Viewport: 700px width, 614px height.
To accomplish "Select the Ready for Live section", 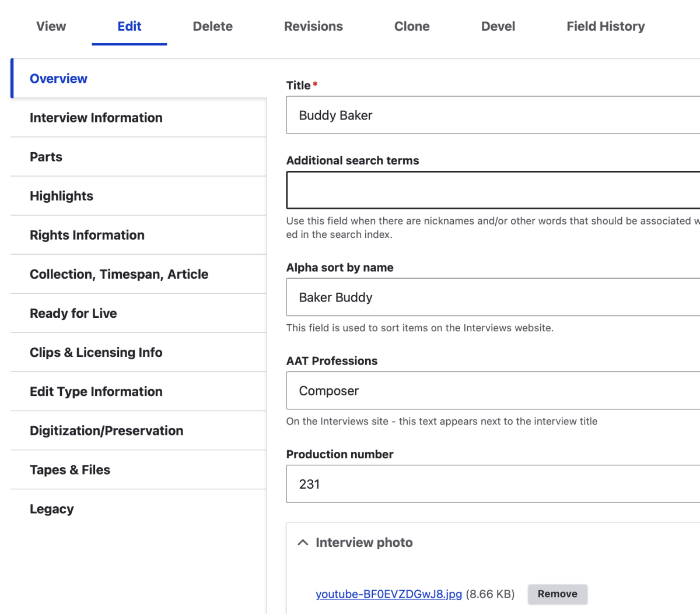I will (x=73, y=313).
